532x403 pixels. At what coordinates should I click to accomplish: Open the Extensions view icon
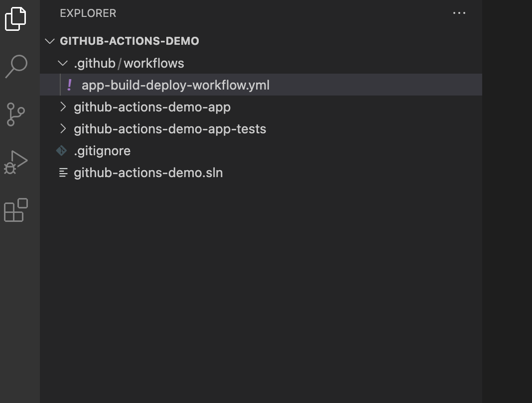(16, 209)
